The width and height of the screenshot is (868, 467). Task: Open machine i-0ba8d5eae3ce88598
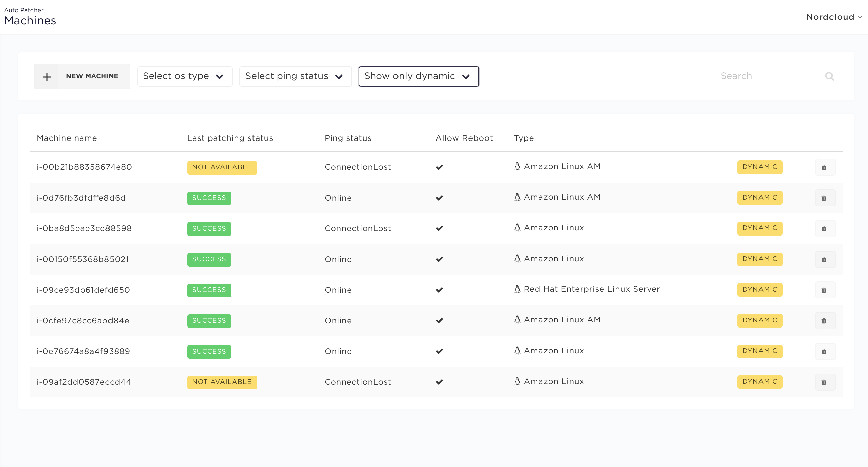[x=84, y=228]
